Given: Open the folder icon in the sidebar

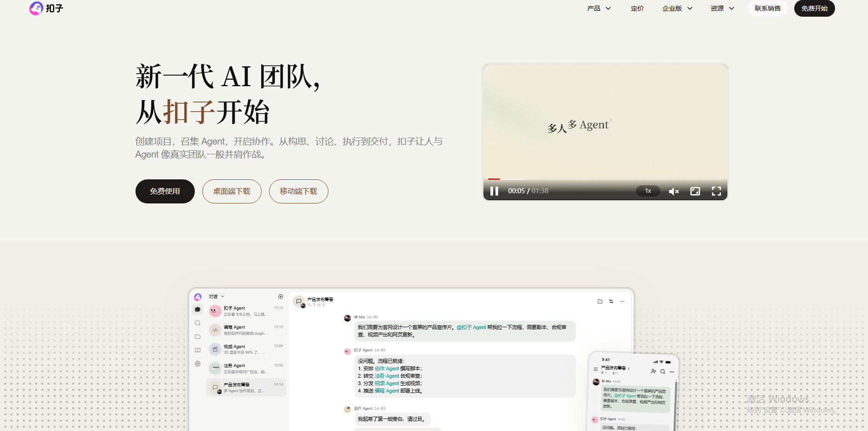Looking at the screenshot, I should [x=198, y=336].
